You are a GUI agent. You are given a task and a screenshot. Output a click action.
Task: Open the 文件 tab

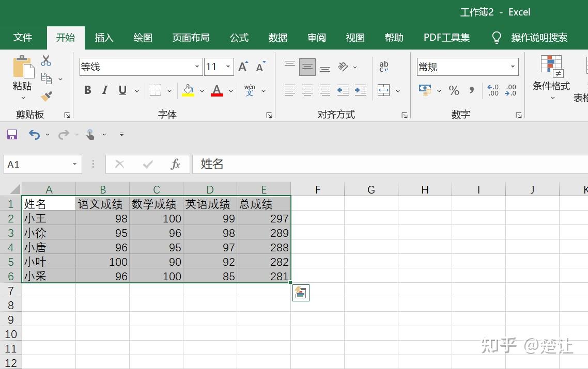click(23, 38)
